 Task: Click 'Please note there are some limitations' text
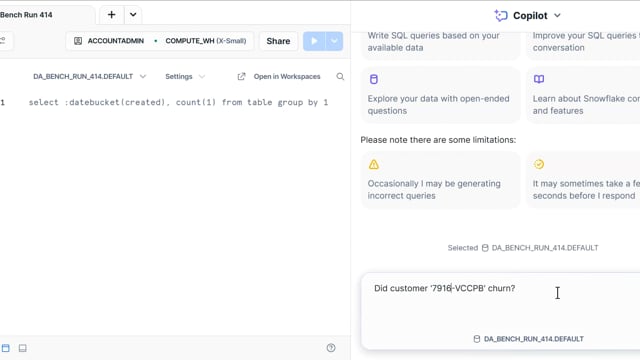[438, 140]
